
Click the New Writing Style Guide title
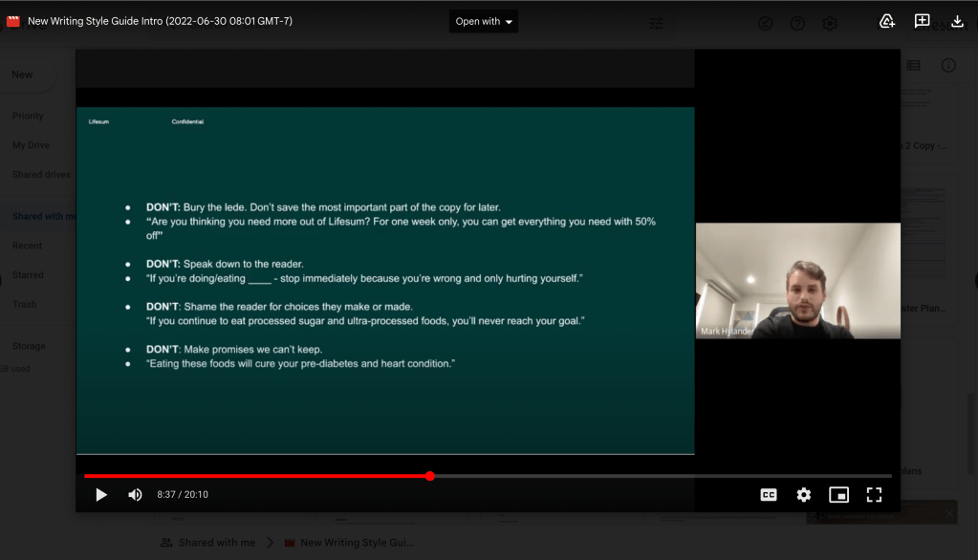(x=160, y=21)
